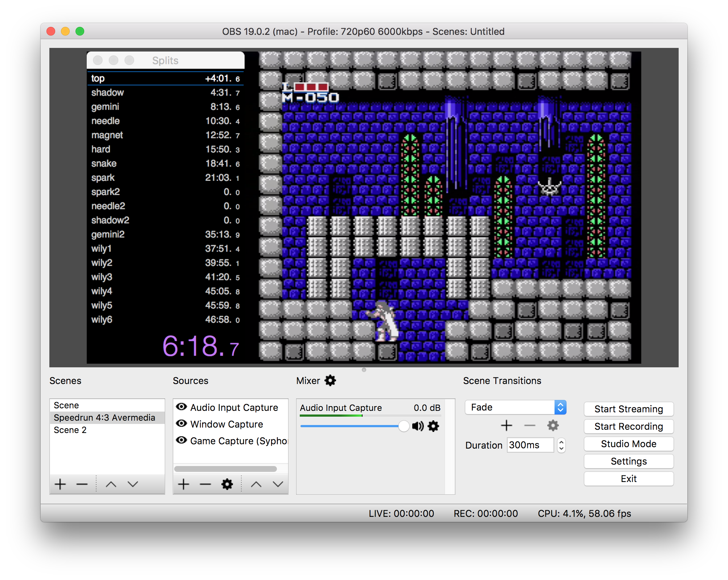Viewport: 728px width, 580px height.
Task: Click the 'gemini' split row
Action: tap(165, 107)
